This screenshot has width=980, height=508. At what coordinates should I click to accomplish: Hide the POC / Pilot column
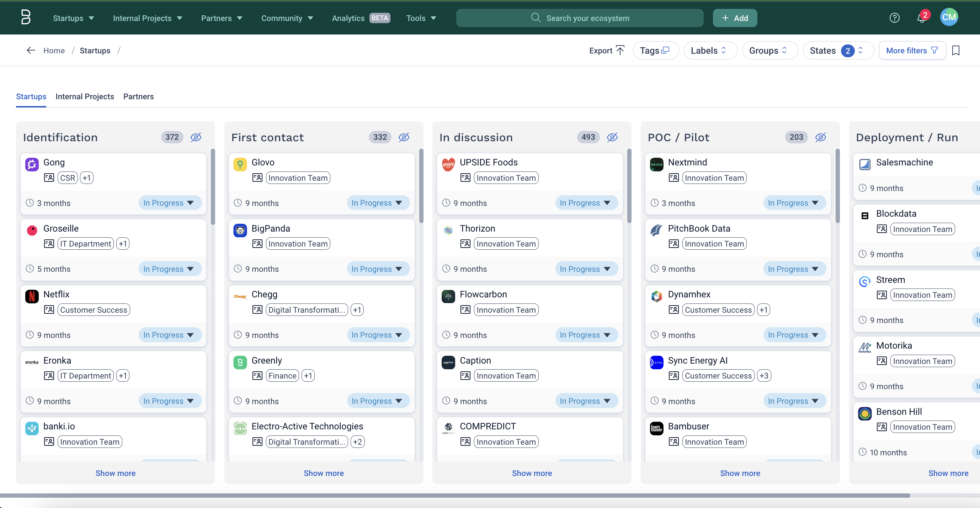[821, 137]
